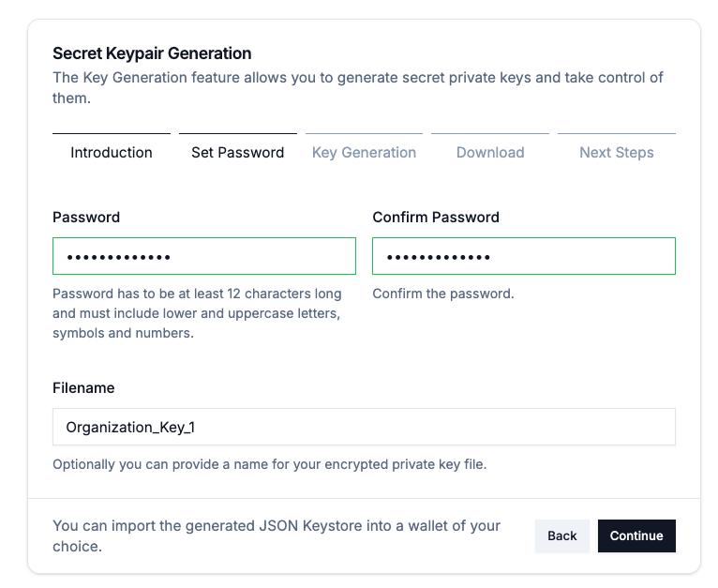
Task: Switch to the Download step tab
Action: pos(489,152)
